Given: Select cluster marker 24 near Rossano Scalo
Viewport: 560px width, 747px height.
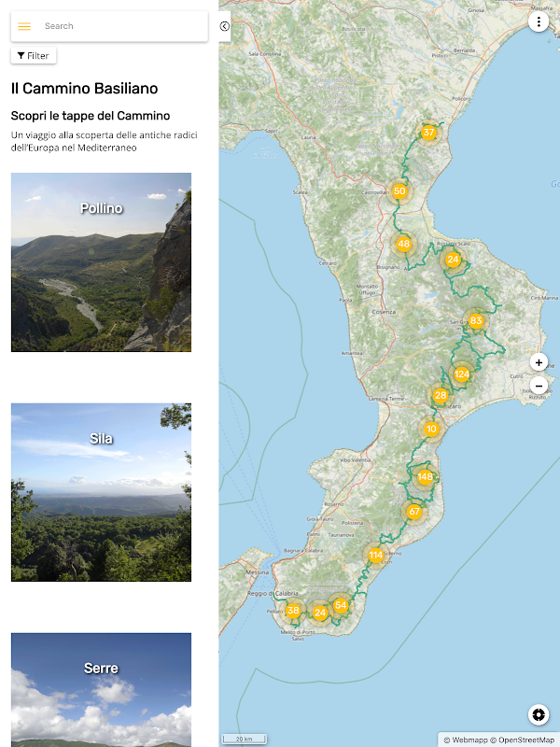Looking at the screenshot, I should [453, 260].
